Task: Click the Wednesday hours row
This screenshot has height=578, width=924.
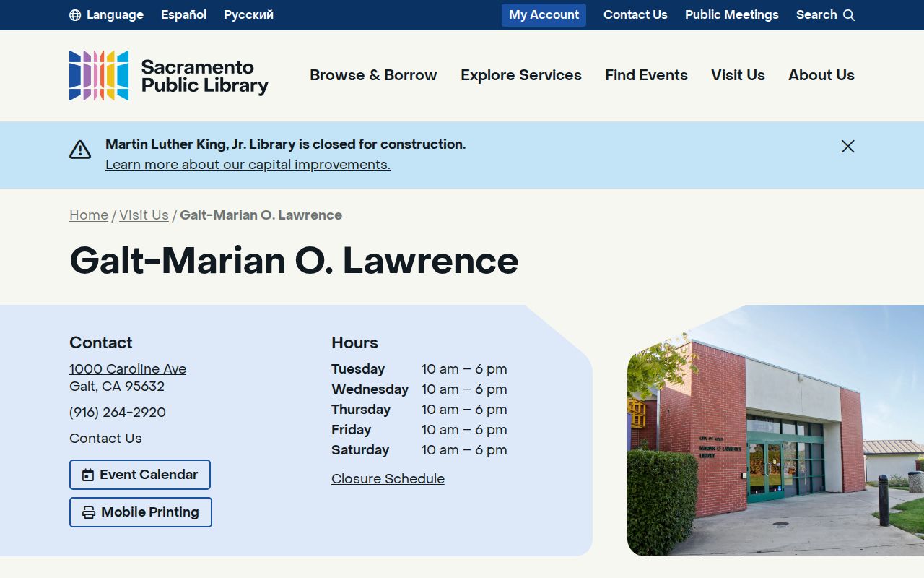Action: tap(419, 389)
